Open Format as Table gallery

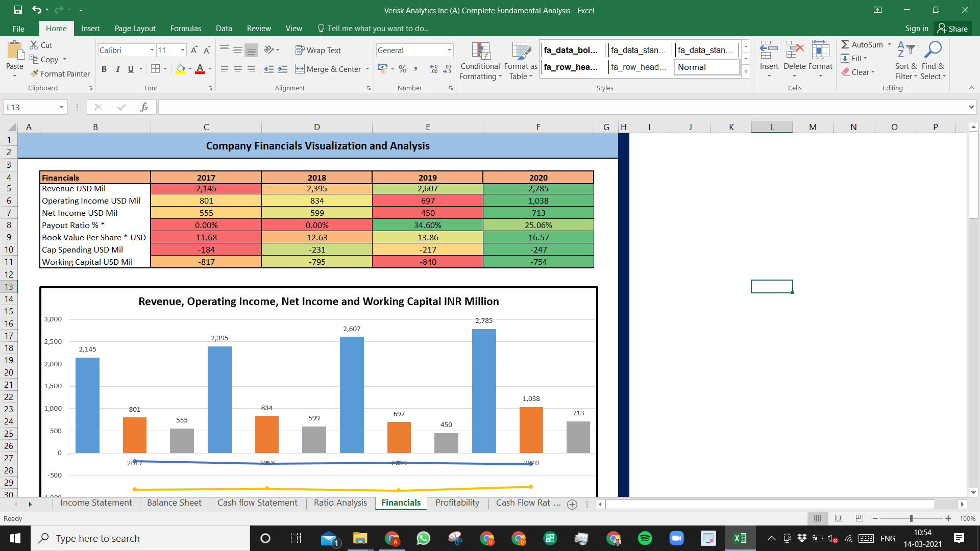coord(521,61)
